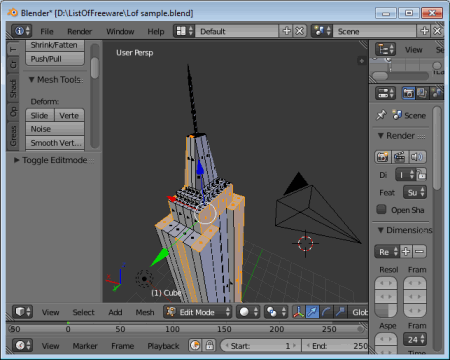Click the End frame field
Screen dimensions: 450x360
coord(335,346)
